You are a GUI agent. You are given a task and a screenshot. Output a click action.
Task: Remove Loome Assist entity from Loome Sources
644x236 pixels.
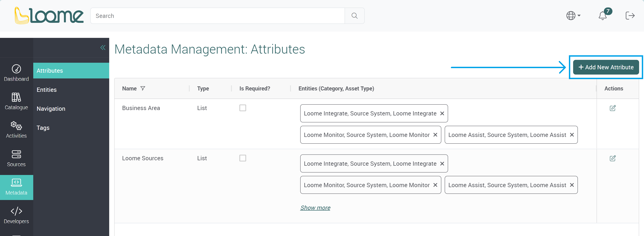pyautogui.click(x=571, y=185)
